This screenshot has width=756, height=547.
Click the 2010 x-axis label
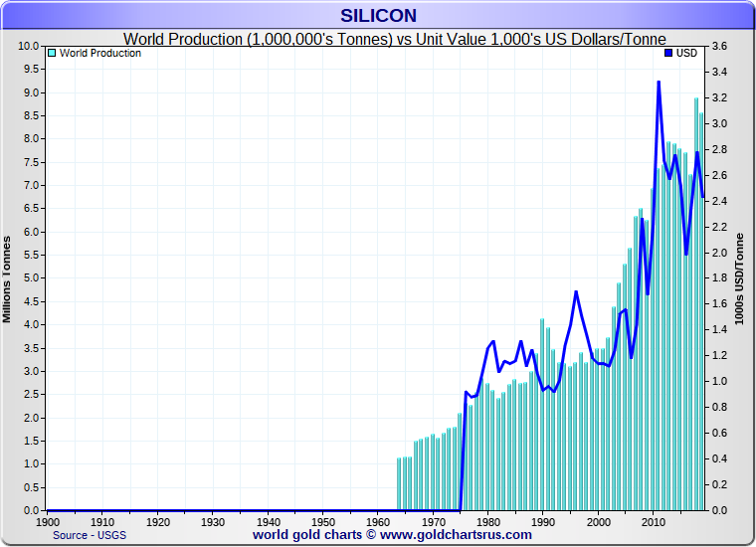point(654,522)
